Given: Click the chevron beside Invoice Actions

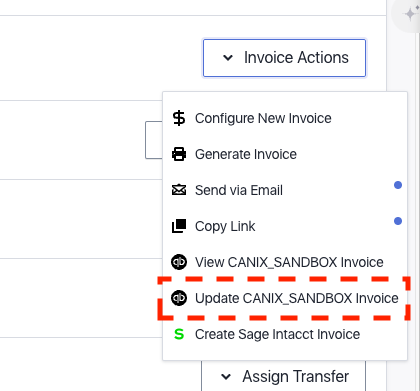Looking at the screenshot, I should 228,58.
